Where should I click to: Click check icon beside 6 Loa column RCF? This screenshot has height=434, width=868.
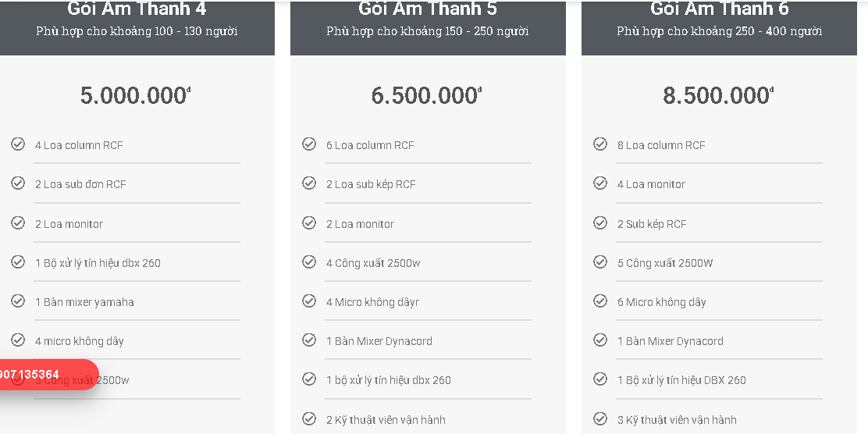309,144
